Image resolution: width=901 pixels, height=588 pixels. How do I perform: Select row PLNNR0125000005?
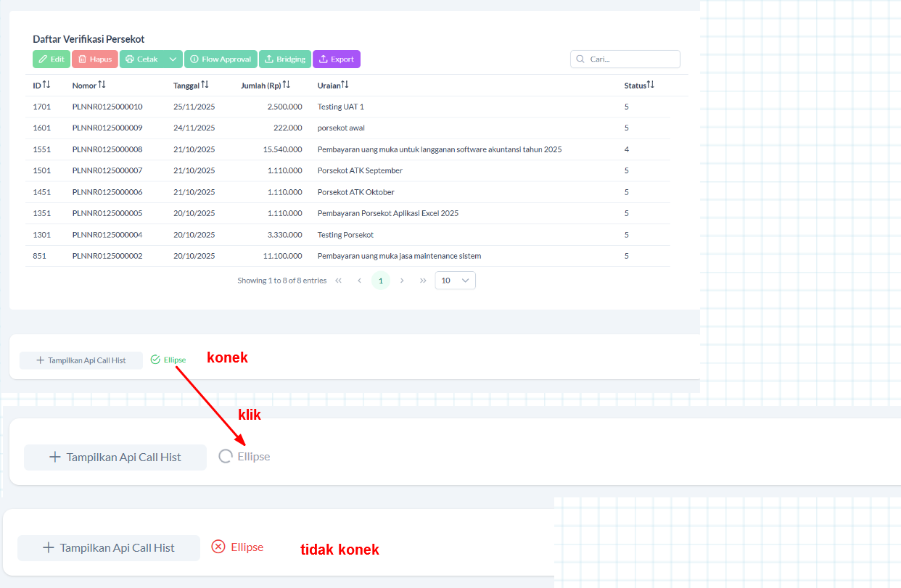347,213
